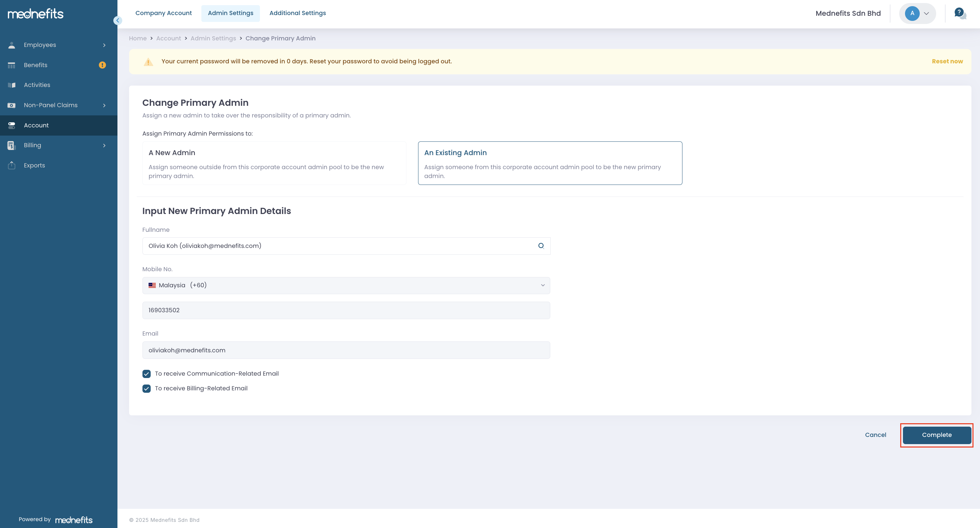980x528 pixels.
Task: Switch to the Company Account tab
Action: [x=164, y=13]
